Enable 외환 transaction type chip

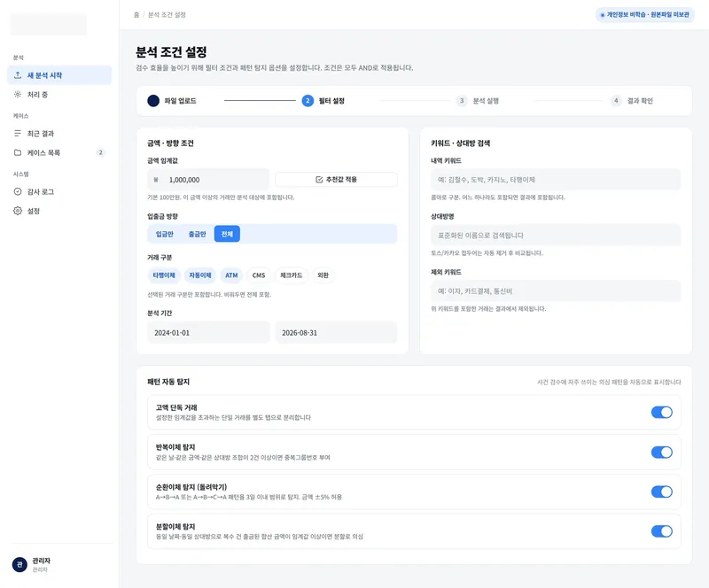coord(323,275)
